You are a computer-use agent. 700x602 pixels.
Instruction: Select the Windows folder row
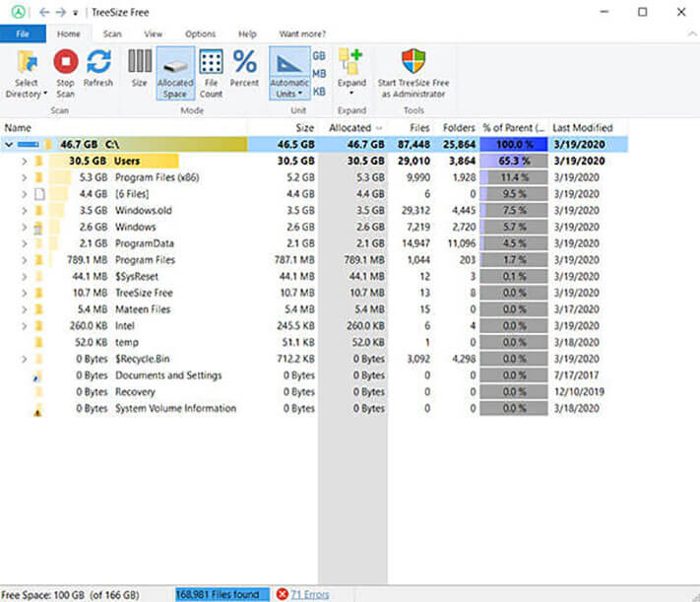pos(314,227)
